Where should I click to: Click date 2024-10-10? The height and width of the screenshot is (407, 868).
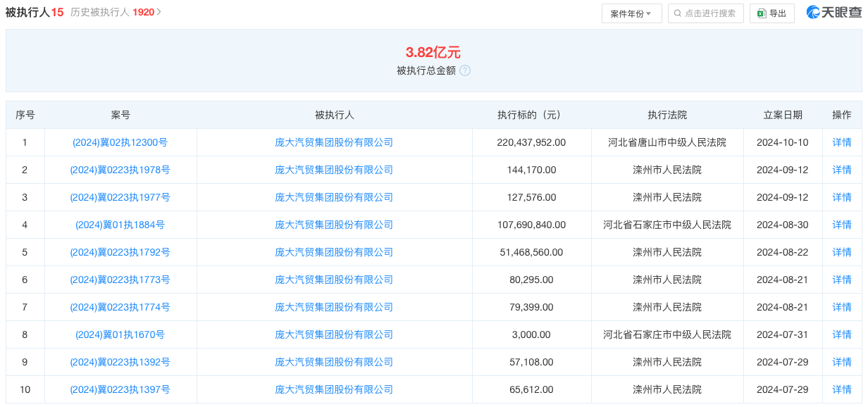tap(783, 142)
